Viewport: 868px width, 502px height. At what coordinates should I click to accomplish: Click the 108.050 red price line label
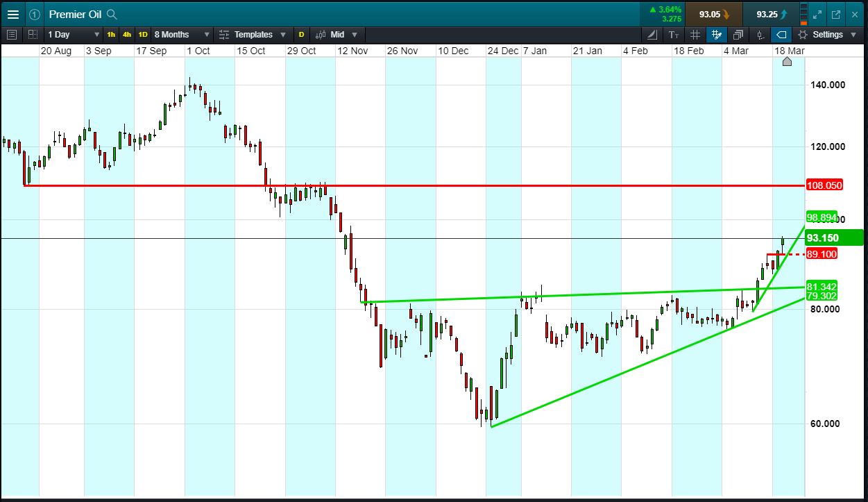tap(824, 185)
